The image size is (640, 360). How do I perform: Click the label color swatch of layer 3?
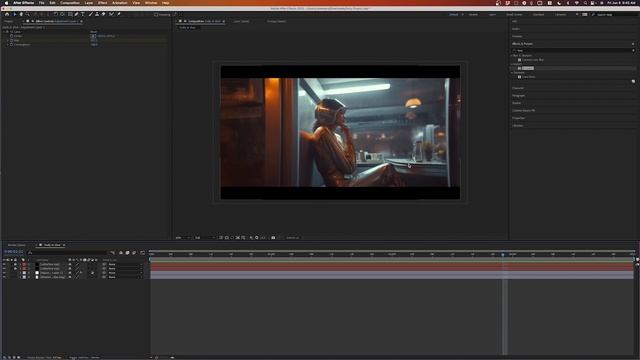[24, 273]
